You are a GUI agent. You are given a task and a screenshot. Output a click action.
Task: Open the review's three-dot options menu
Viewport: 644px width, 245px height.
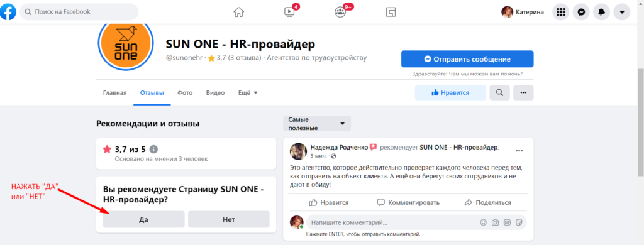tap(519, 151)
